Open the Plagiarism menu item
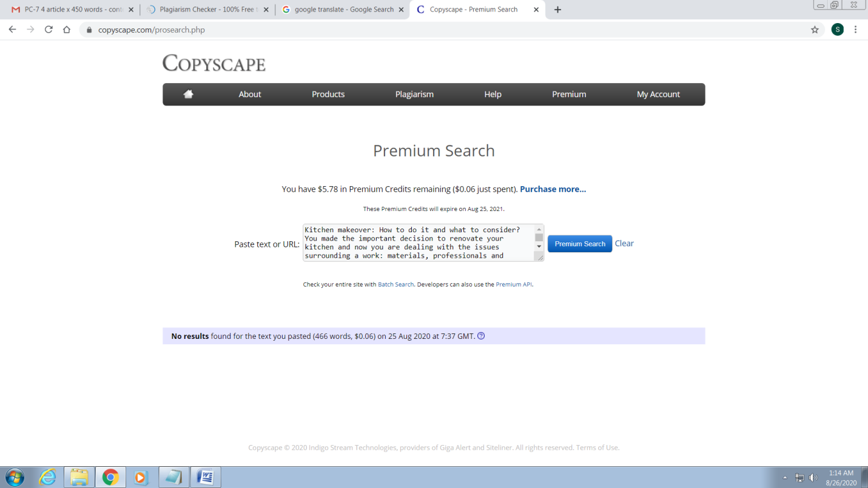Image resolution: width=868 pixels, height=488 pixels. [414, 95]
